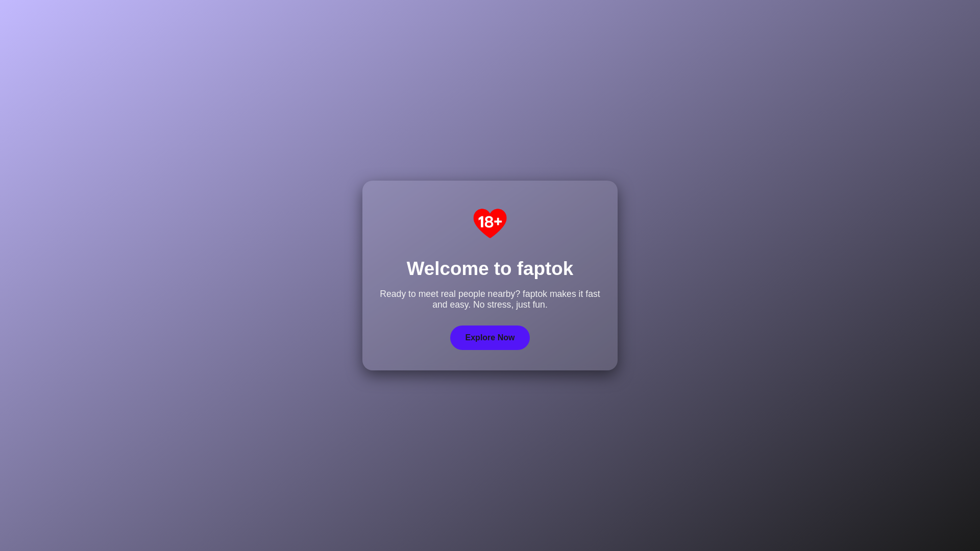
Task: Click the Explore Now button
Action: 489,338
